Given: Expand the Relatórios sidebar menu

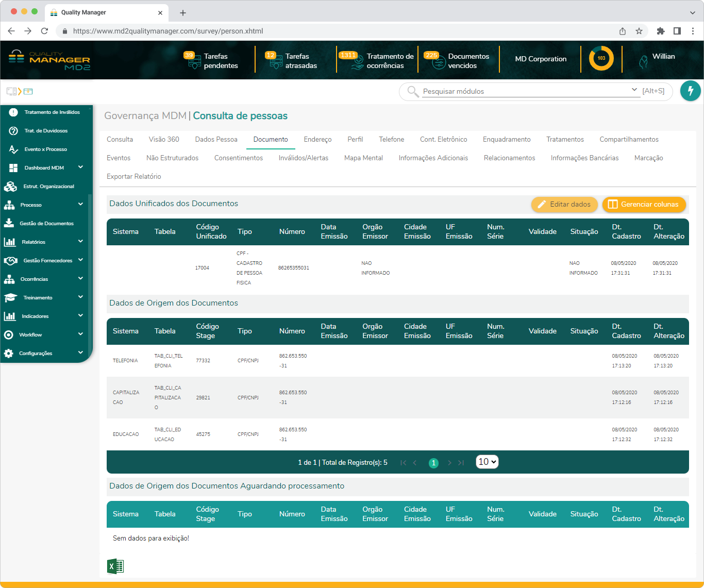Looking at the screenshot, I should (x=80, y=242).
